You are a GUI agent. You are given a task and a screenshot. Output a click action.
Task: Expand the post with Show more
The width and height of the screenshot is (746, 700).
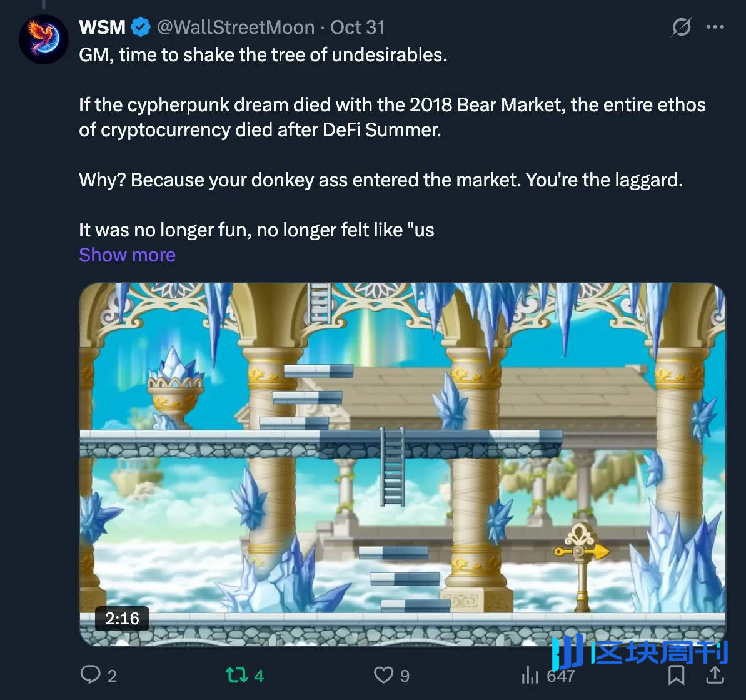127,255
